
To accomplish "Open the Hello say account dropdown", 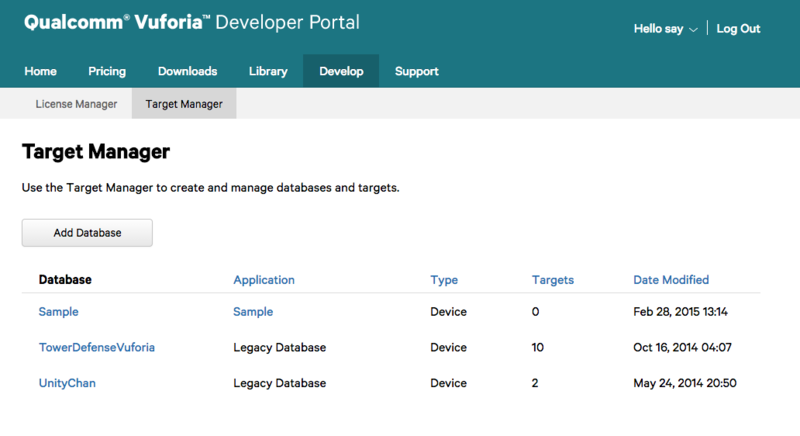I will point(665,29).
